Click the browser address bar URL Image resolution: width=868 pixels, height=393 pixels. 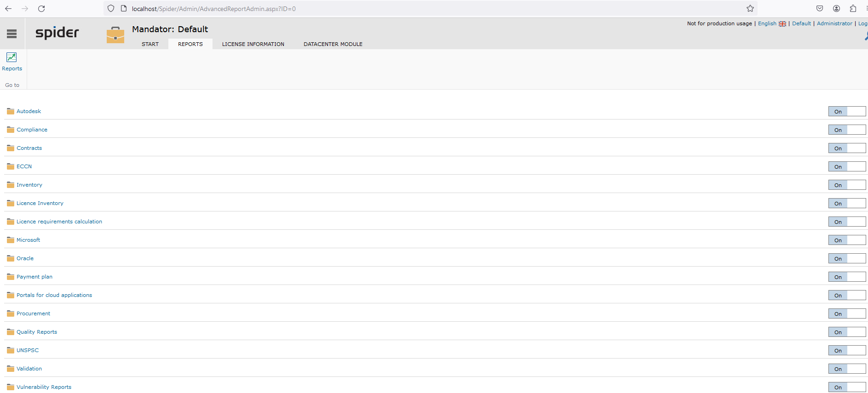[214, 9]
